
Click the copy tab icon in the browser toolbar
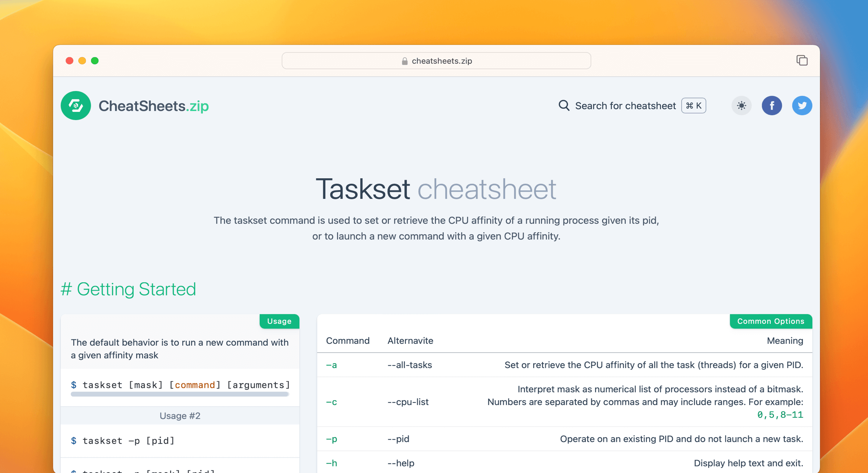[x=802, y=60]
